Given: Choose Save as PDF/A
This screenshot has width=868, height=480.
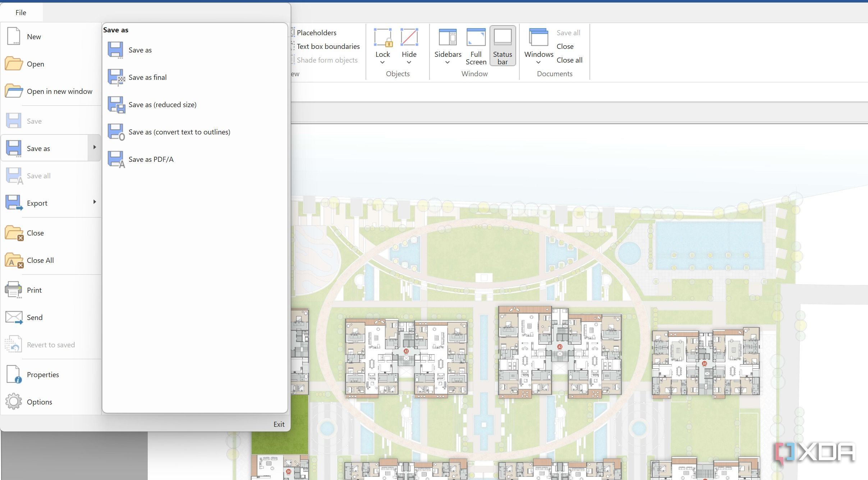Looking at the screenshot, I should tap(195, 159).
